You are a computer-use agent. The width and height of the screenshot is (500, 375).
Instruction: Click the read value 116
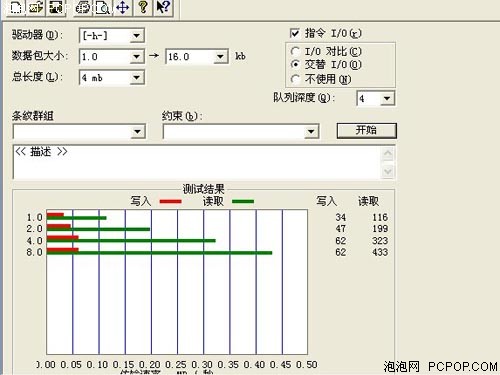[380, 217]
